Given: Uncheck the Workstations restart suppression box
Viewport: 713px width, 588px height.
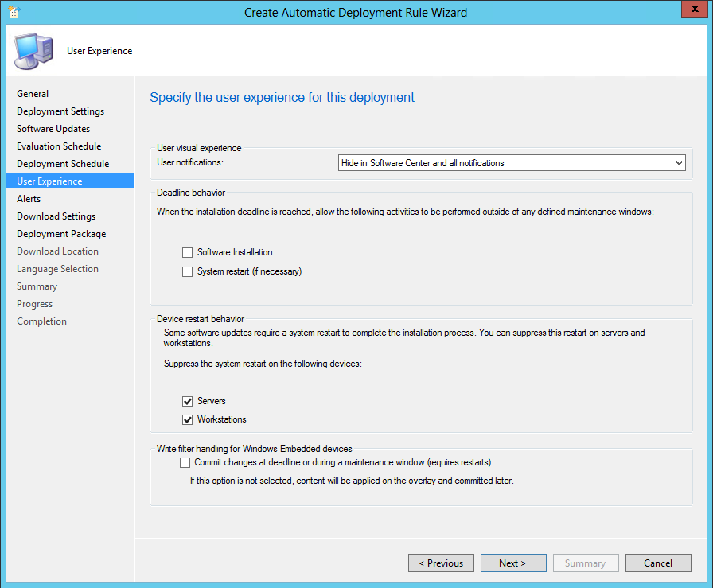Looking at the screenshot, I should click(x=187, y=419).
